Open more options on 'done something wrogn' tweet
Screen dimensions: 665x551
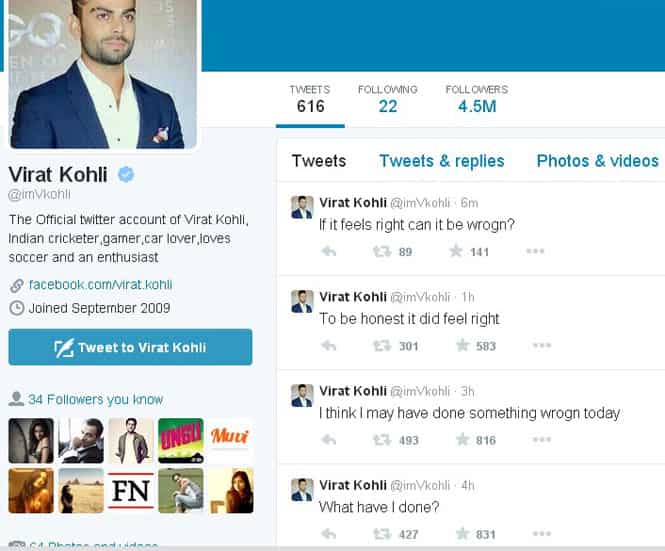point(542,440)
